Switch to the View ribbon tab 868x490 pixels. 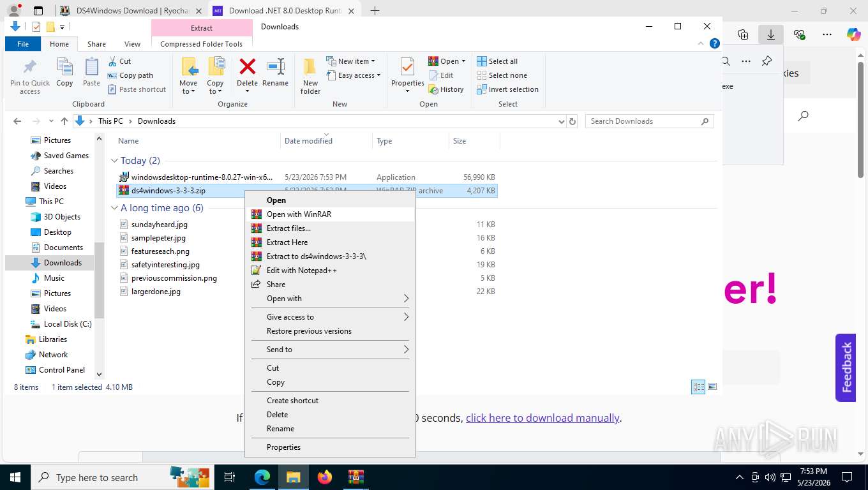132,44
